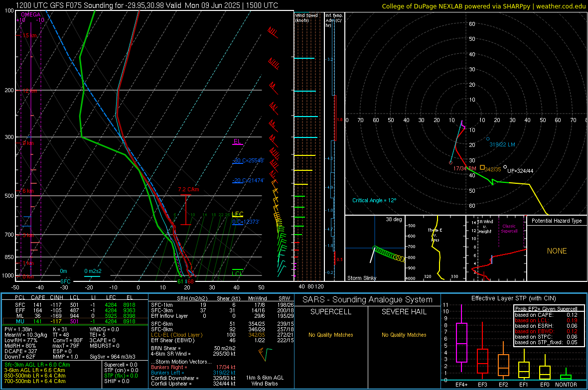This screenshot has width=588, height=390.
Task: Click the red 'Bunkers Right =' label
Action: point(169,367)
